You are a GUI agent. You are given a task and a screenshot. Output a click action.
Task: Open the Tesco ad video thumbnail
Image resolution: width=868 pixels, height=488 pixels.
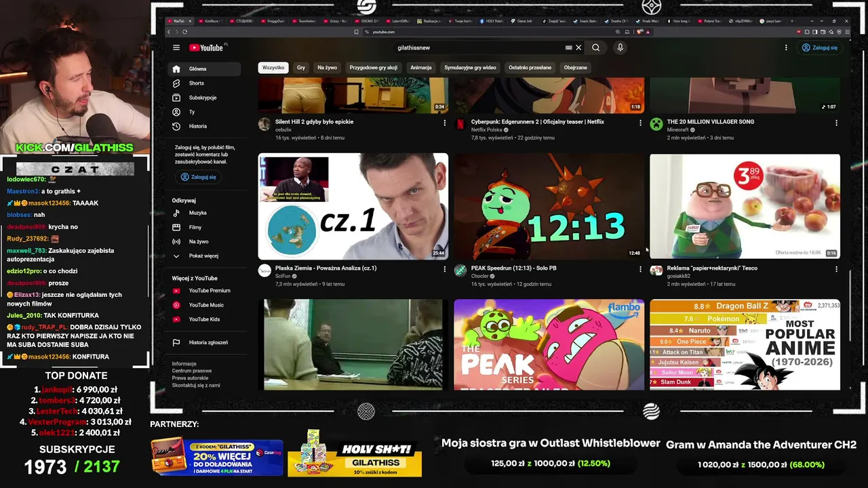click(x=745, y=207)
